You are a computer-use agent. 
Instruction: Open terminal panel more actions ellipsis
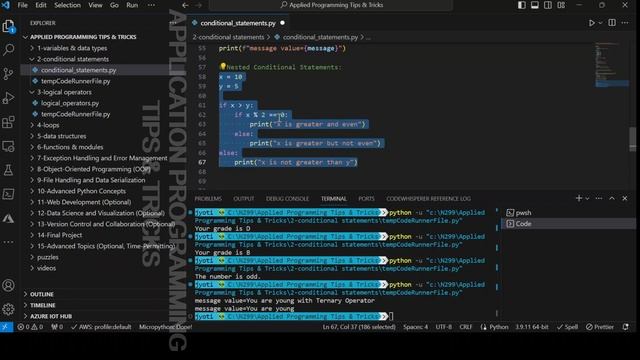[599, 198]
